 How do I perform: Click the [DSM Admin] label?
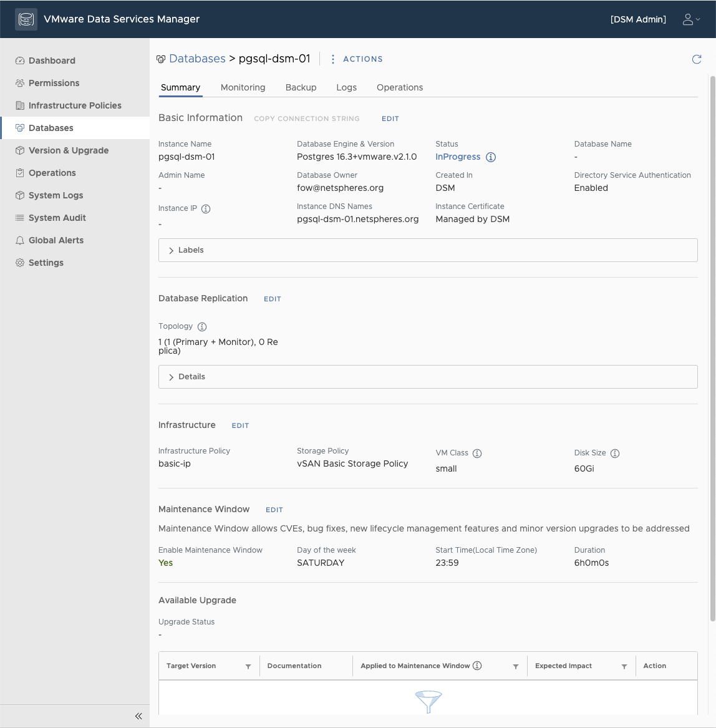638,19
